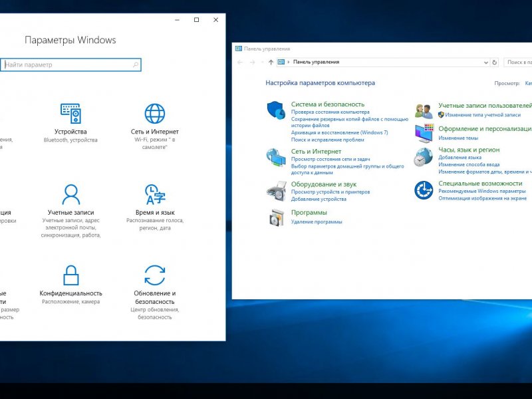Click the Изменение способа ввода link
Image resolution: width=532 pixels, height=399 pixels.
tap(469, 164)
